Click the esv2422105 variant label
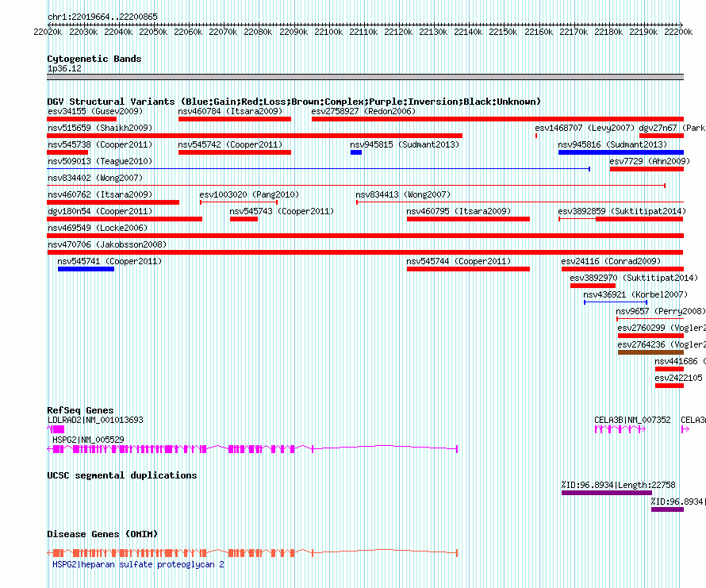Viewport: 706px width, 588px height. [x=678, y=378]
